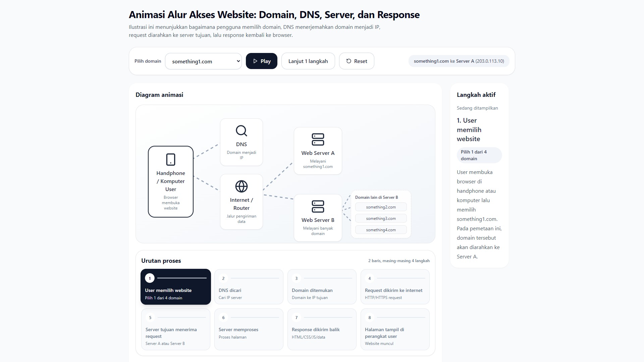644x362 pixels.
Task: Click the Web Server B label
Action: tap(318, 220)
